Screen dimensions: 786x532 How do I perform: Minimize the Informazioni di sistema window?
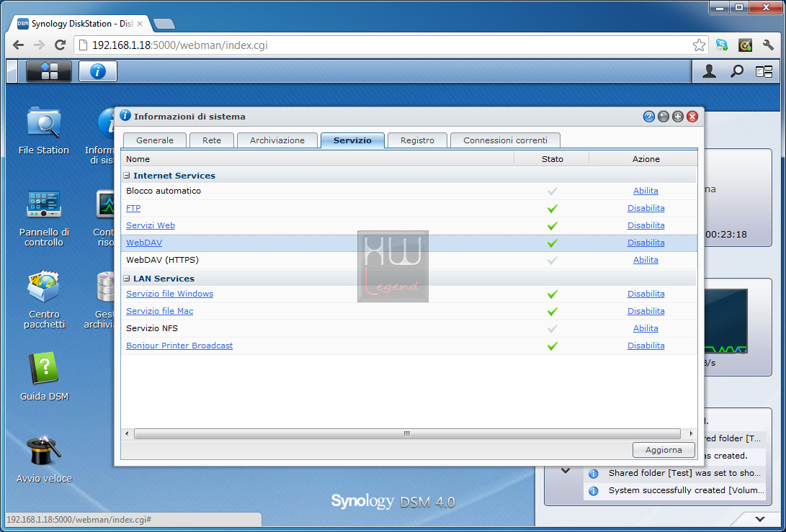(x=664, y=117)
